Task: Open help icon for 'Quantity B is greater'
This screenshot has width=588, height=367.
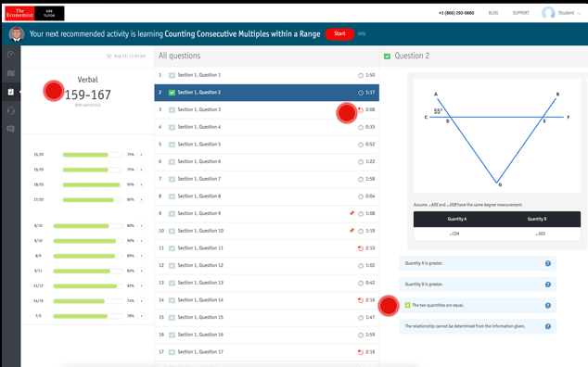Action: pyautogui.click(x=548, y=285)
